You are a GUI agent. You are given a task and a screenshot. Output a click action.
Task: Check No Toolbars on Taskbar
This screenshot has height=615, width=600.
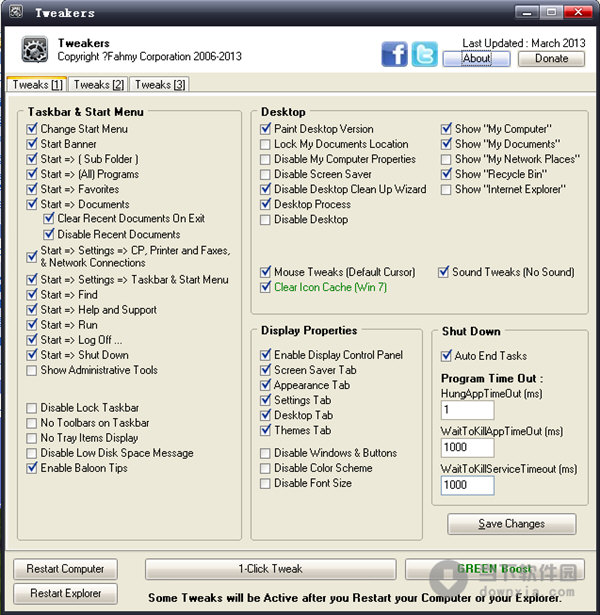point(32,423)
